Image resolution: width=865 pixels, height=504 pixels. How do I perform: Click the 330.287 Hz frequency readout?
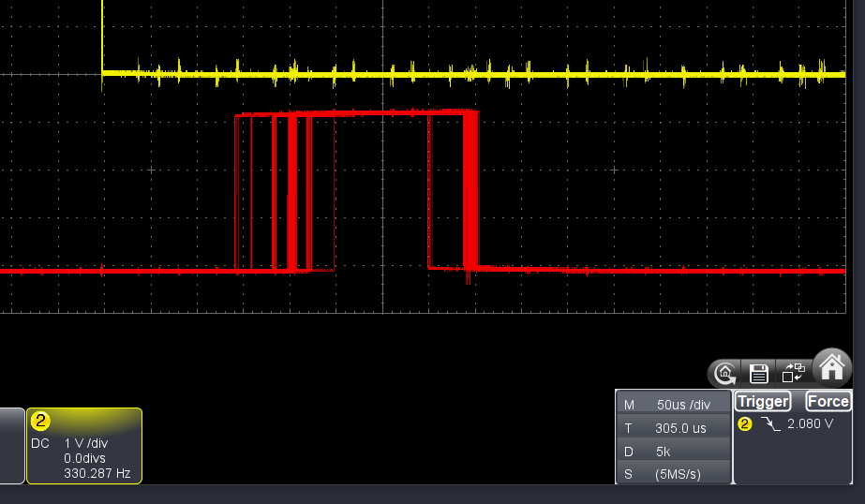(x=97, y=473)
